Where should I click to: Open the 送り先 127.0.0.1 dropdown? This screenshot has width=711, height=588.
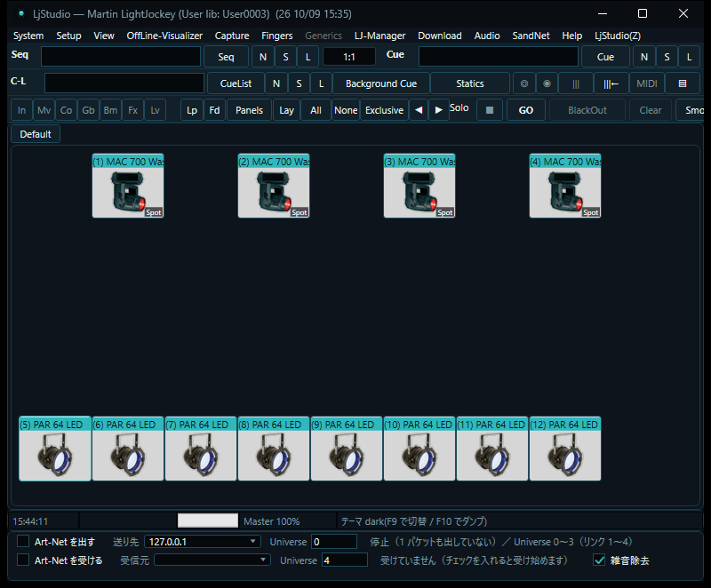click(x=203, y=542)
